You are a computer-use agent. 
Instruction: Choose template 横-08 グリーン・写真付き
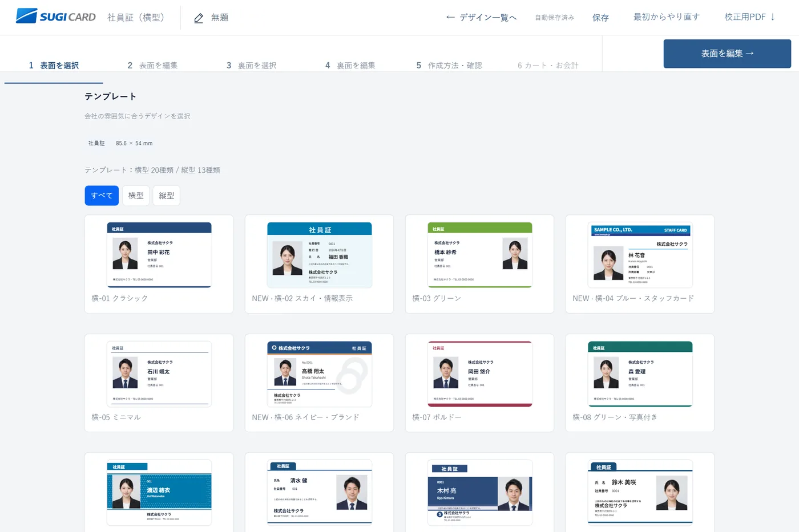coord(640,383)
